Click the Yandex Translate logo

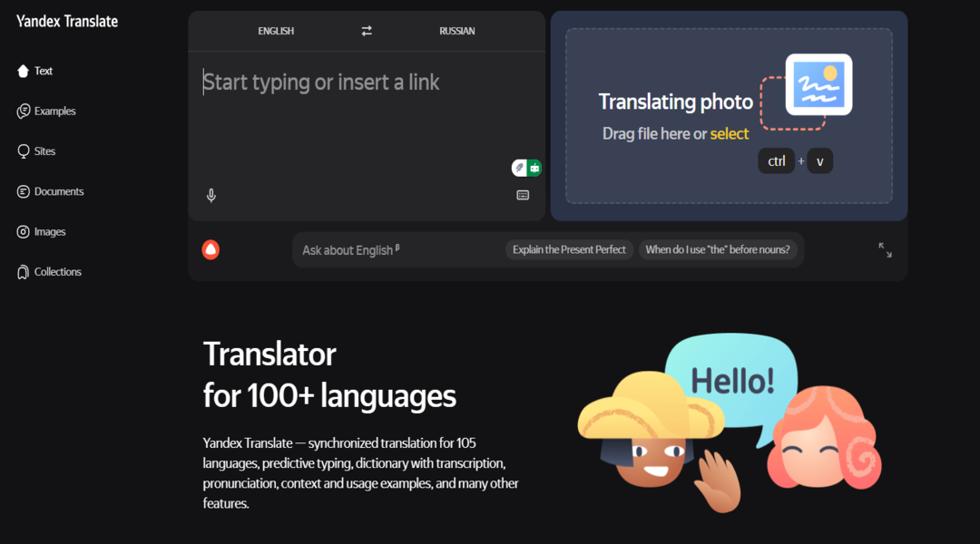[67, 21]
